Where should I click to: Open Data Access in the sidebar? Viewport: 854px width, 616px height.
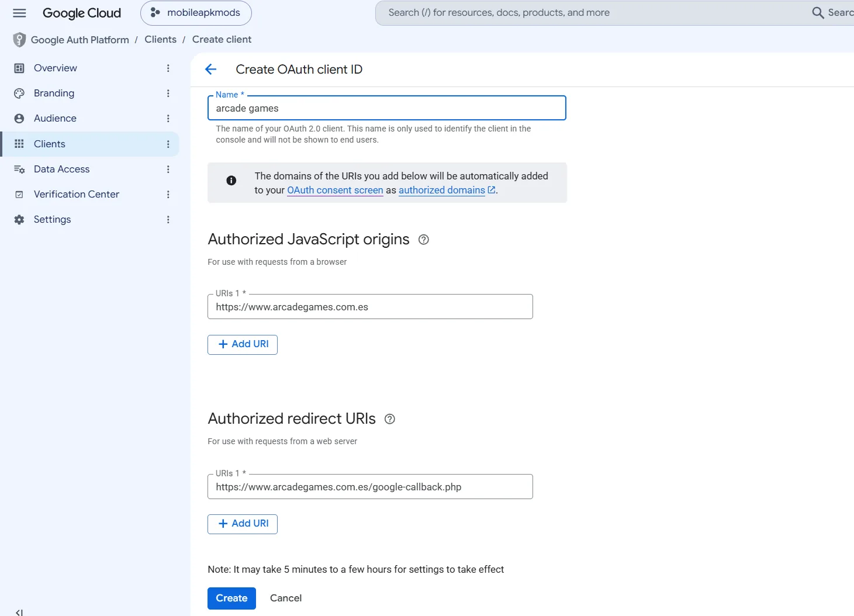pyautogui.click(x=89, y=169)
